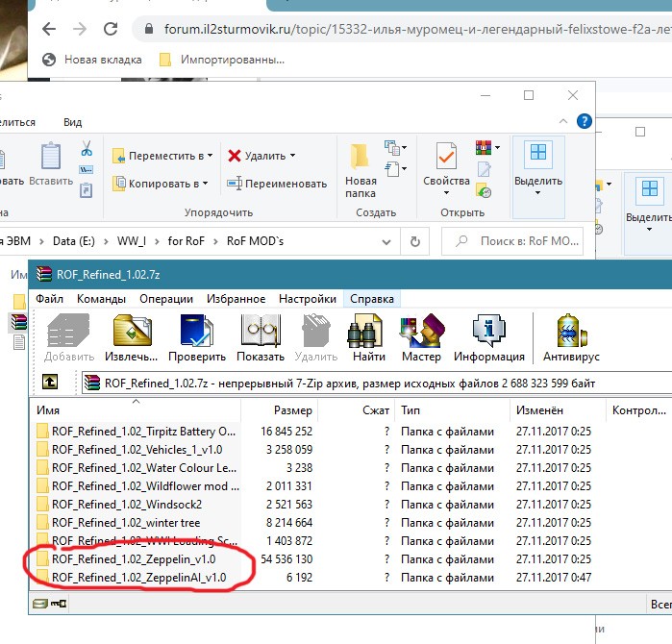Image resolution: width=672 pixels, height=644 pixels.
Task: Expand Move to (Переместить в) dropdown
Action: coord(210,156)
